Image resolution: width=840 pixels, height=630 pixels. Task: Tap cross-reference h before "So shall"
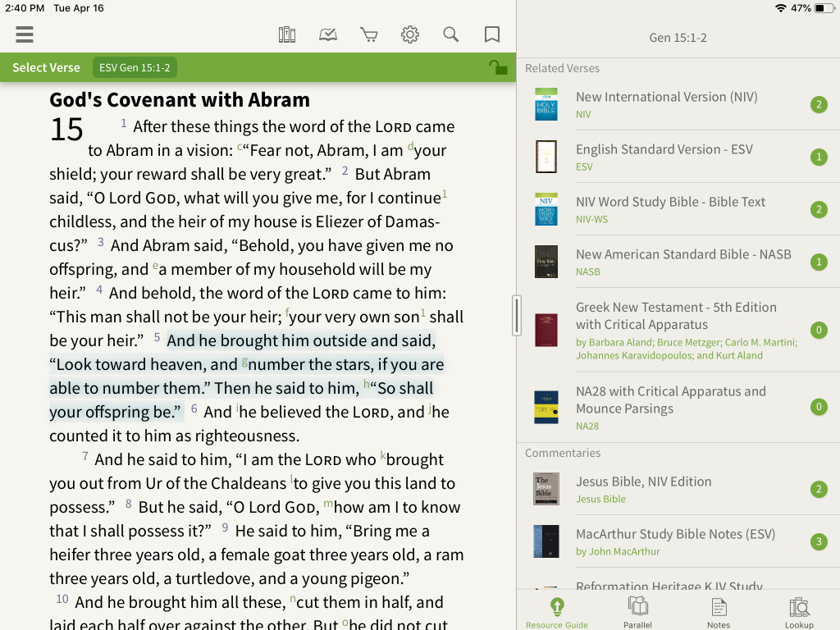[x=367, y=384]
